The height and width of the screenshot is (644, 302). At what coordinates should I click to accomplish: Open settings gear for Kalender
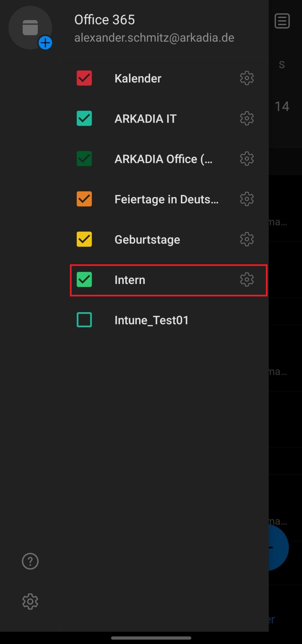coord(247,78)
